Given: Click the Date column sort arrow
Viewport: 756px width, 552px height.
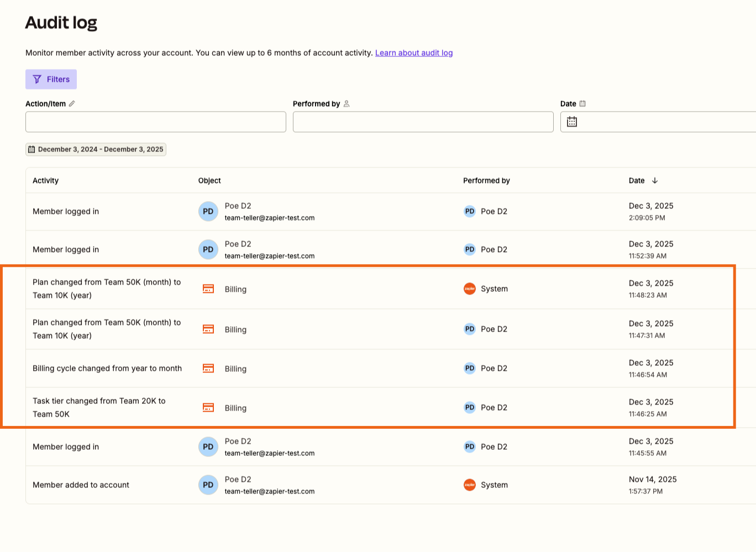Looking at the screenshot, I should pos(655,180).
